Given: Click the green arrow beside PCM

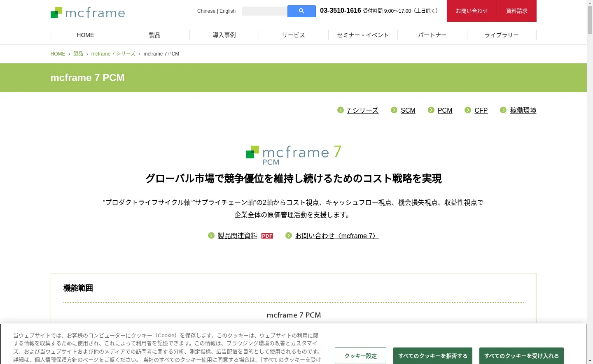Looking at the screenshot, I should pyautogui.click(x=431, y=110).
